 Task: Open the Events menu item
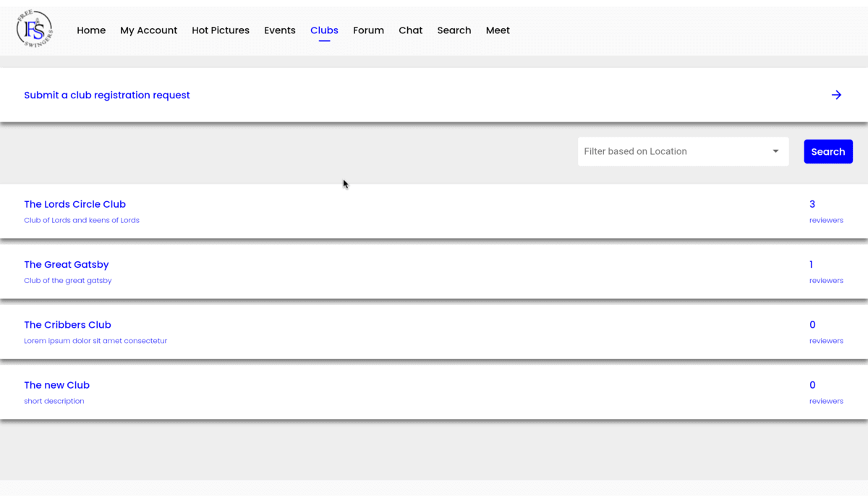click(279, 30)
